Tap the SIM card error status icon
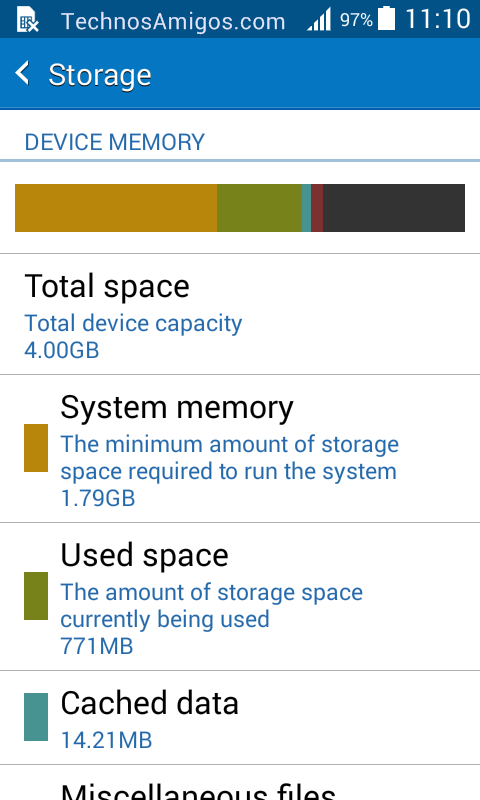The height and width of the screenshot is (800, 480). 28,19
